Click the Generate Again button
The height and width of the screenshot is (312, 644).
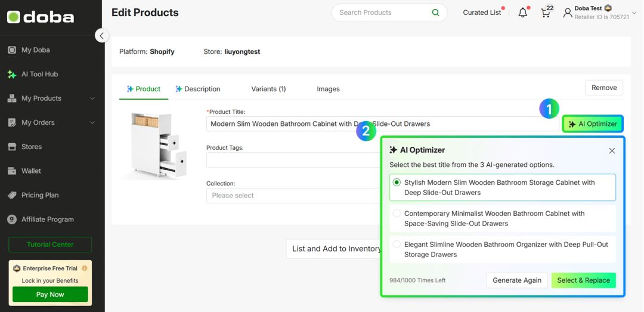516,280
